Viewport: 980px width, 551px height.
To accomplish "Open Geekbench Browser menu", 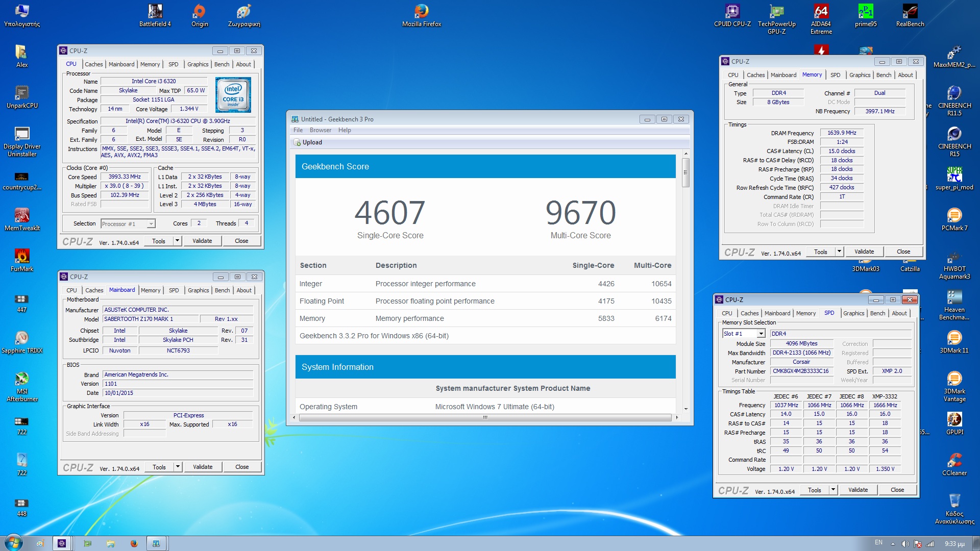I will 320,130.
